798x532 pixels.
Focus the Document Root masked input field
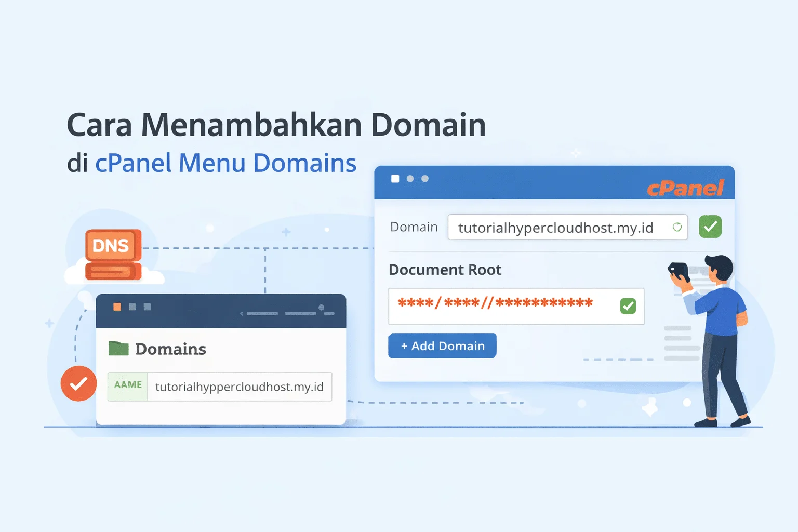pyautogui.click(x=516, y=306)
